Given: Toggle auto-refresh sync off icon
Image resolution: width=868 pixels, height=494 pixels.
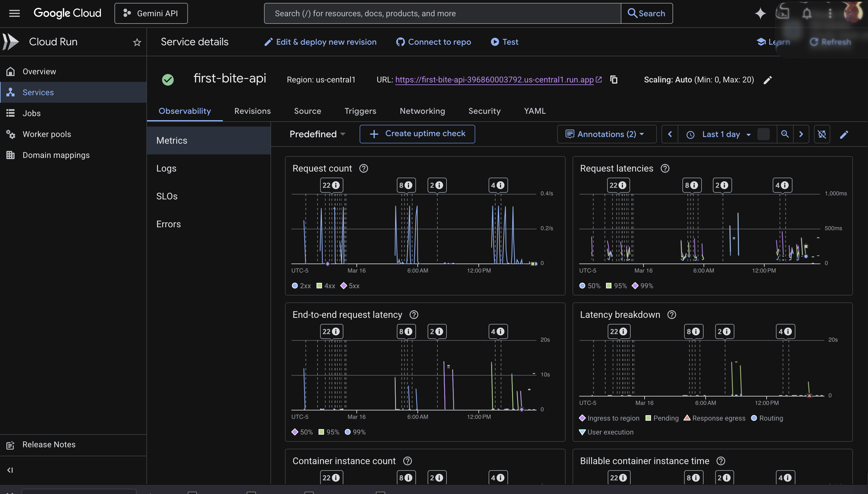Looking at the screenshot, I should pyautogui.click(x=822, y=134).
